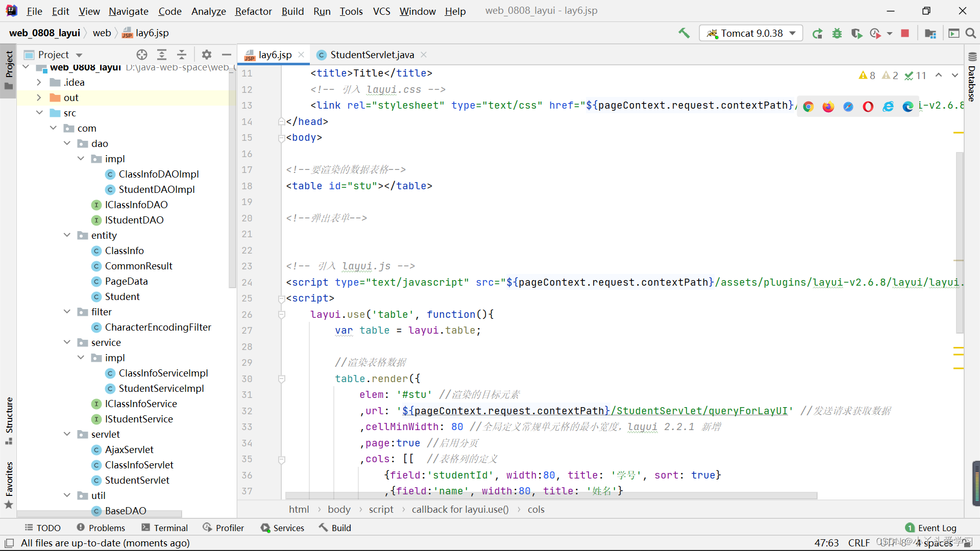Go to next highlighted error arrow
The height and width of the screenshot is (551, 980).
(955, 76)
